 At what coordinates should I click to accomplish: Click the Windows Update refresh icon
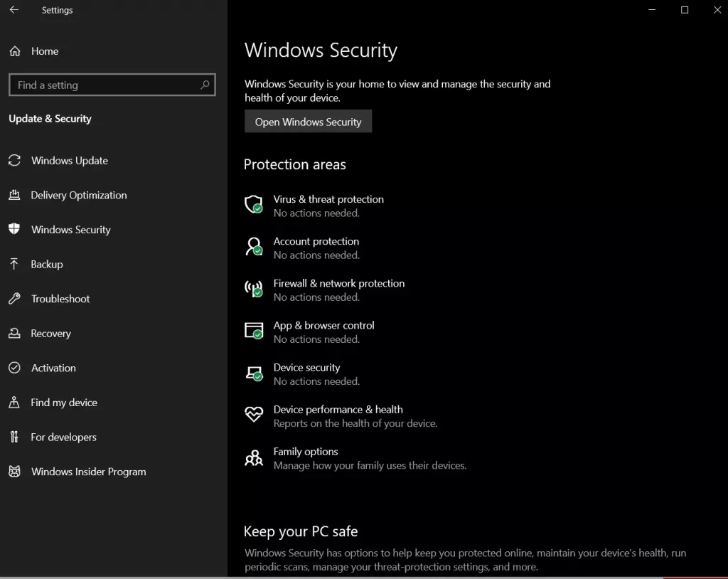click(14, 160)
